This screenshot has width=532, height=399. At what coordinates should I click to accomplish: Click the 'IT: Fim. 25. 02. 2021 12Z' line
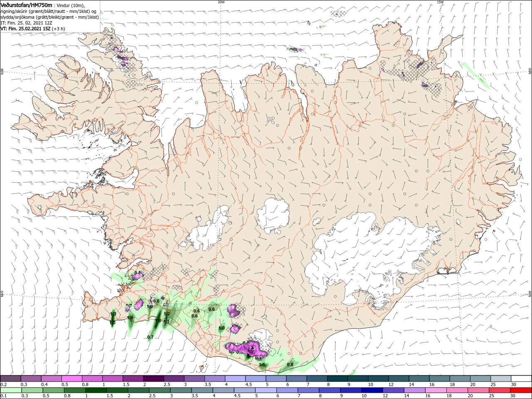pos(26,23)
